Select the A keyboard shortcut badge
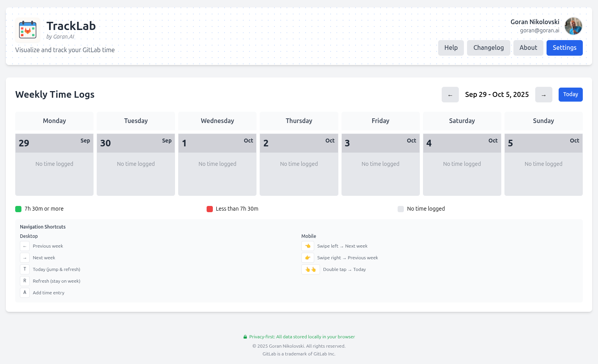 click(25, 292)
